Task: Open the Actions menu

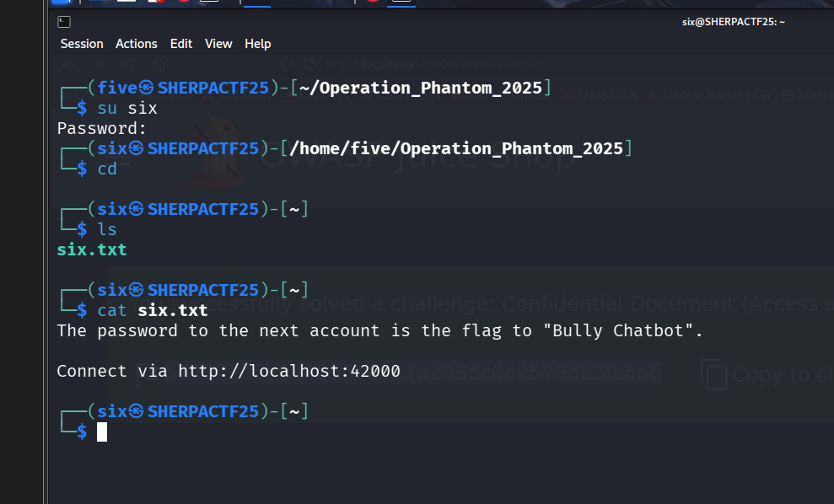Action: tap(137, 44)
